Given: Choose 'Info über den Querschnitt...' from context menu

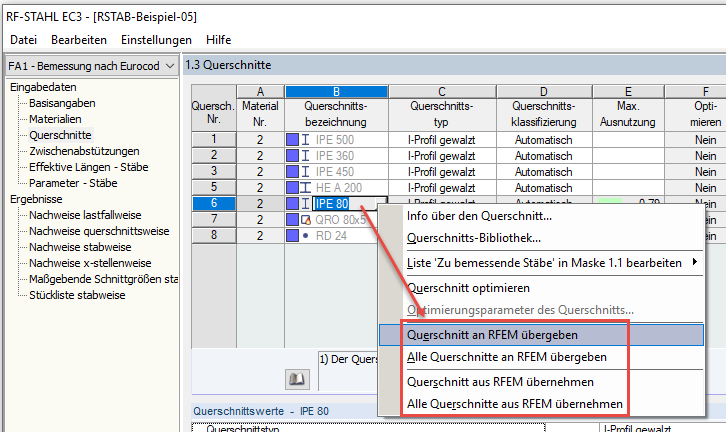Looking at the screenshot, I should 479,216.
